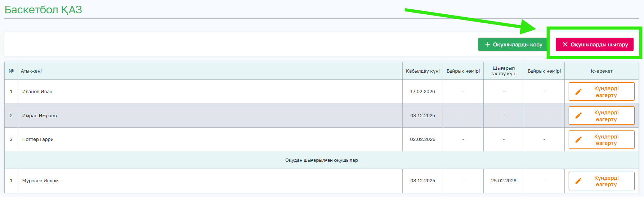Click plus icon on Оқушыларды қосу
This screenshot has height=197, width=644.
[x=488, y=45]
